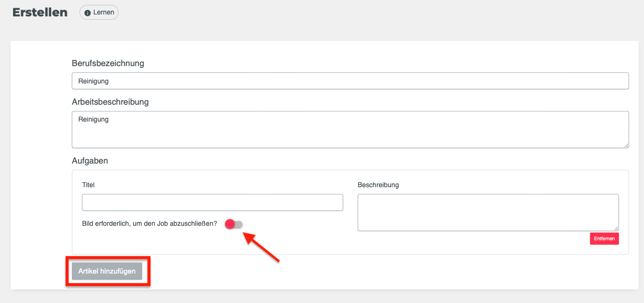Click the resize grip on the Arbeitsbeschreibung textarea
Viewport: 644px width, 303px height.
click(627, 146)
